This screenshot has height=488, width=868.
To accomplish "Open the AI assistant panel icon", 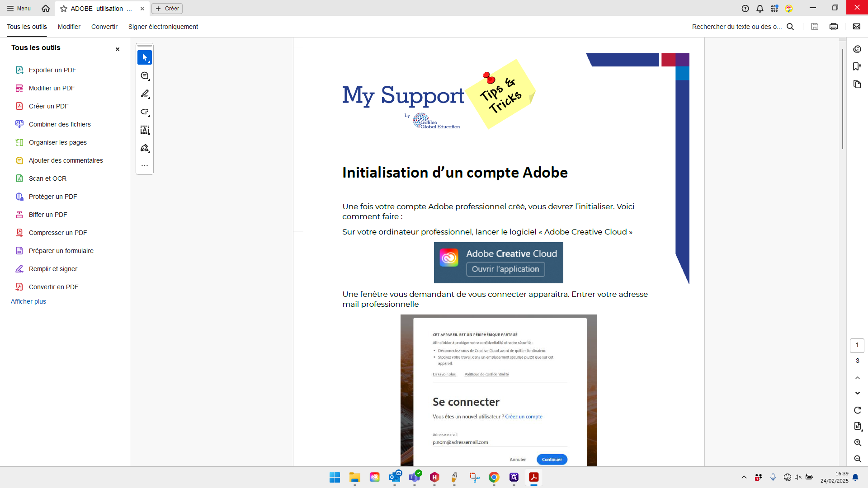I will [857, 49].
